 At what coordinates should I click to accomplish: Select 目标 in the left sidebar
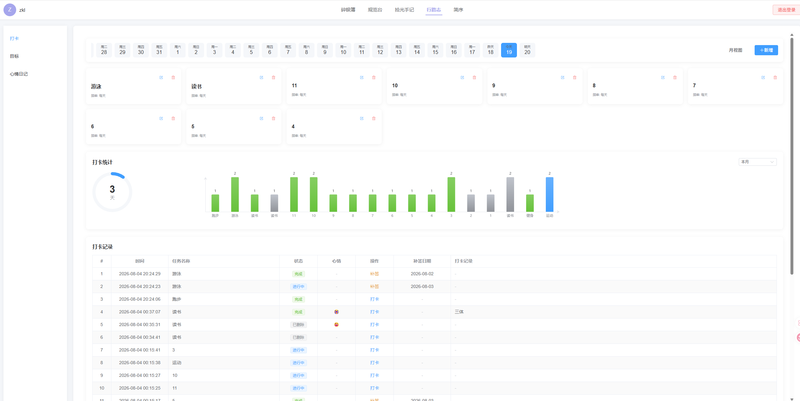point(14,56)
